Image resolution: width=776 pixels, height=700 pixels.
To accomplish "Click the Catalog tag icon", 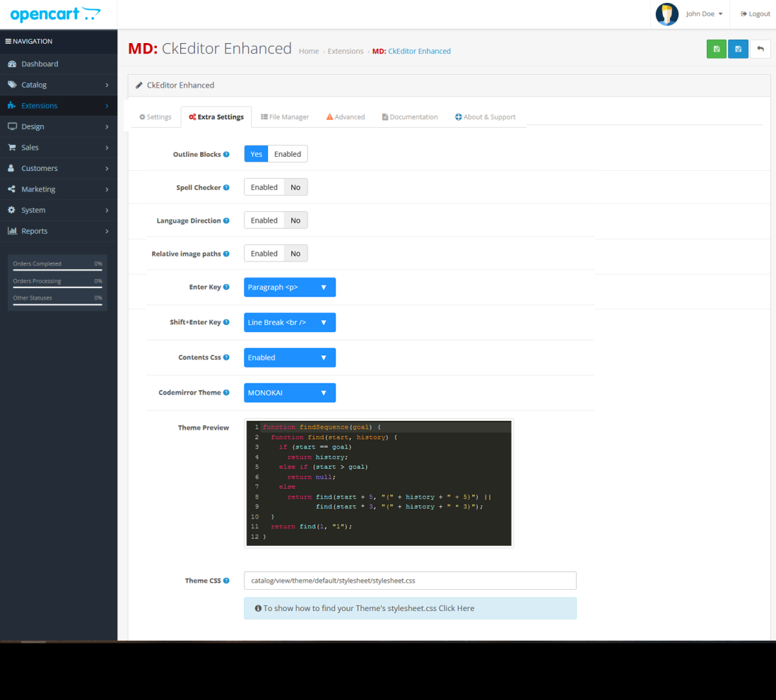I will [12, 85].
